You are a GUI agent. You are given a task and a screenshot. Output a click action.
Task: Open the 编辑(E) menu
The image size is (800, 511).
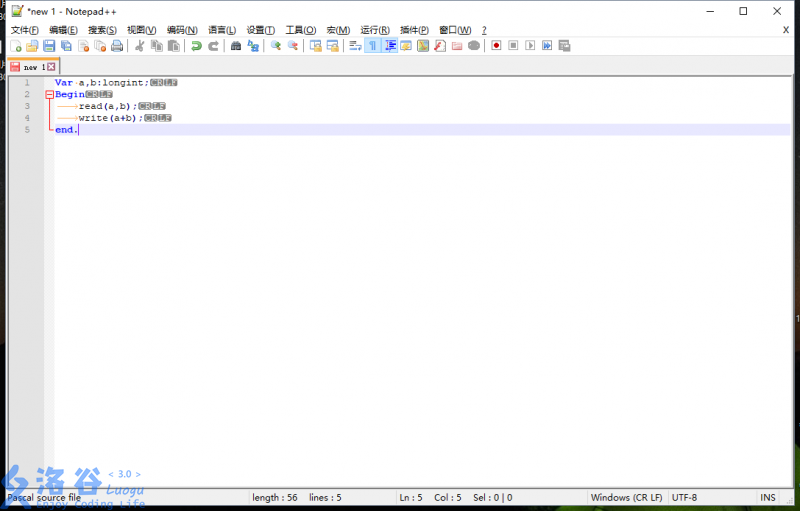pyautogui.click(x=63, y=30)
